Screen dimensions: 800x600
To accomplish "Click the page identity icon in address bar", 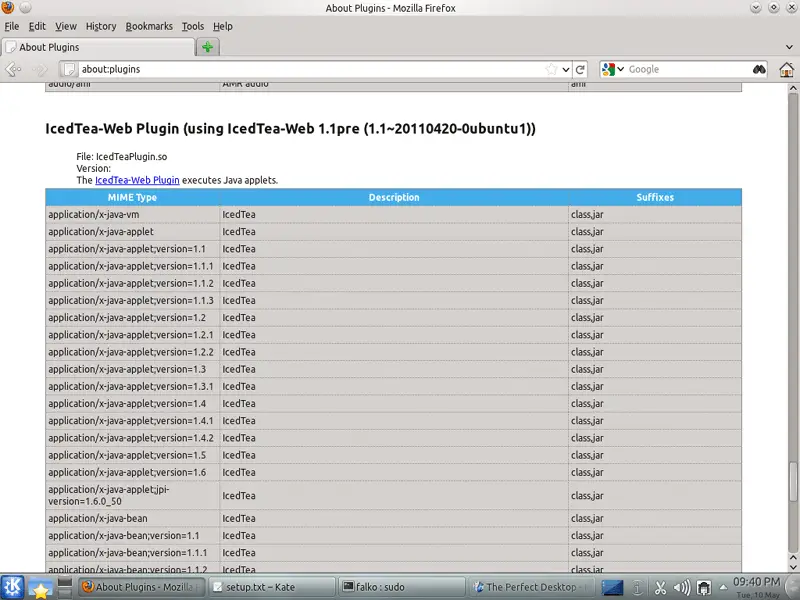I will [x=69, y=69].
